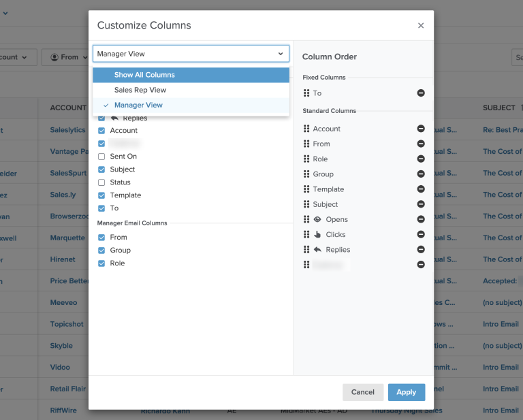Uncheck the Subject checkbox

101,169
